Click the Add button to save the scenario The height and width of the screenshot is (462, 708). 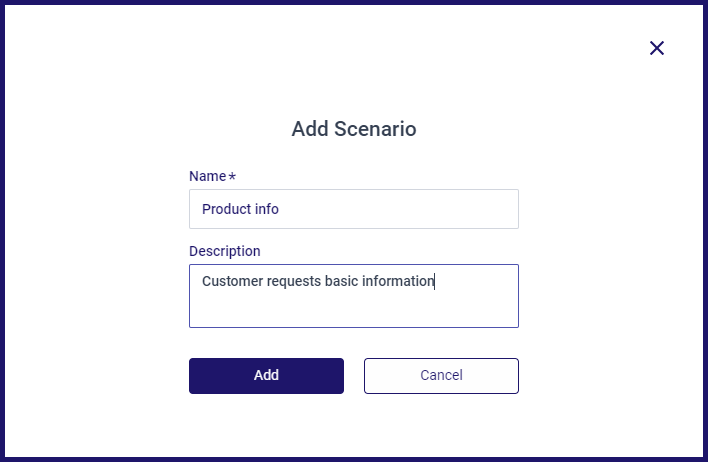[x=266, y=376]
